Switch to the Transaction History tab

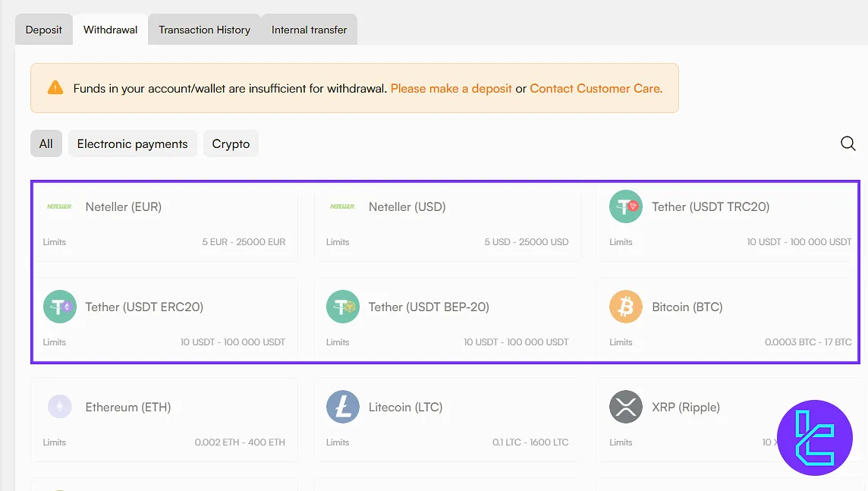pos(204,30)
